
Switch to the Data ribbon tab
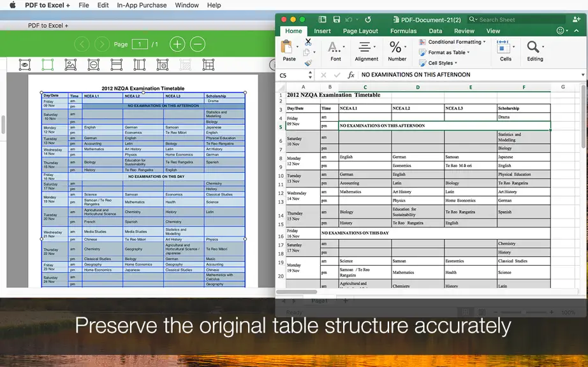coord(436,31)
